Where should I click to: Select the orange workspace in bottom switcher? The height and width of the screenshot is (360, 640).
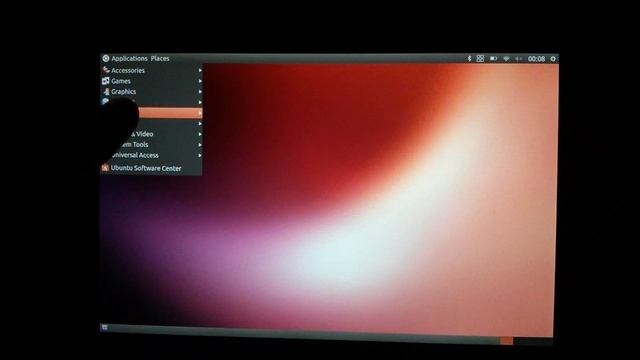[x=507, y=340]
